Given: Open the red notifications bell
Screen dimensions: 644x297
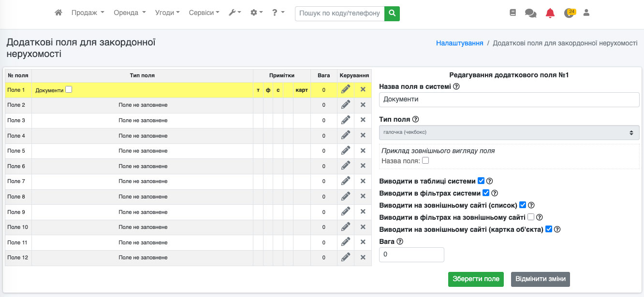Looking at the screenshot, I should pos(550,13).
